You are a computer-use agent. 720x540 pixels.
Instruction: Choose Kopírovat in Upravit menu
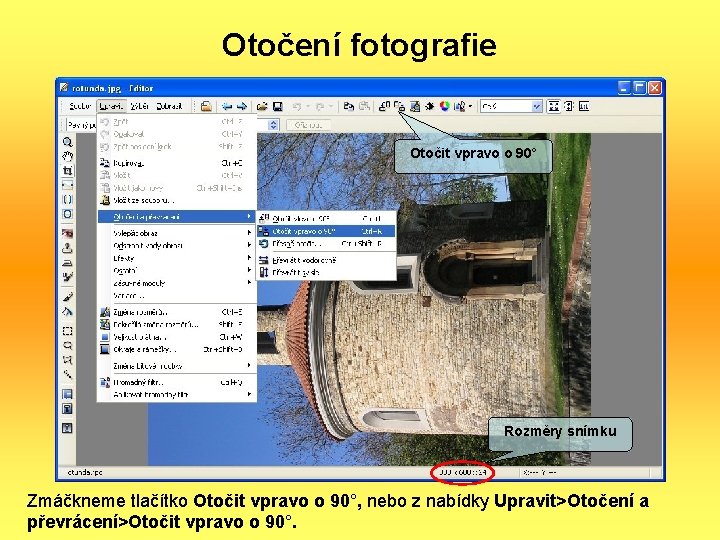pos(177,163)
